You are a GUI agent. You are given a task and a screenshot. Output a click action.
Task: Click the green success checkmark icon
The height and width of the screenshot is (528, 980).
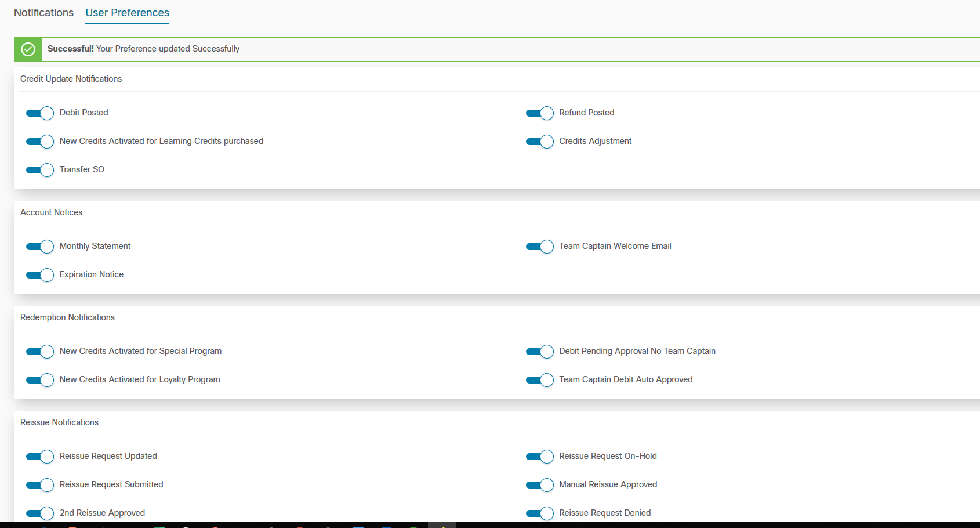pos(28,49)
